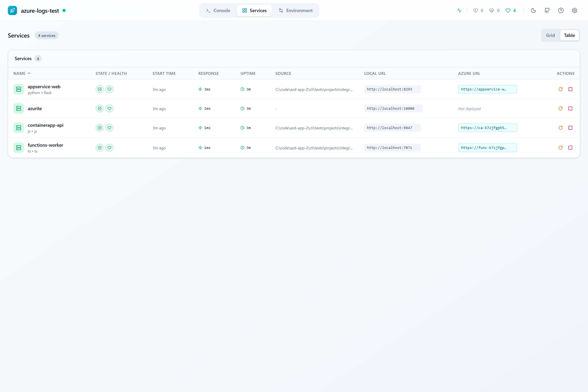Open the settings gear icon

[574, 10]
